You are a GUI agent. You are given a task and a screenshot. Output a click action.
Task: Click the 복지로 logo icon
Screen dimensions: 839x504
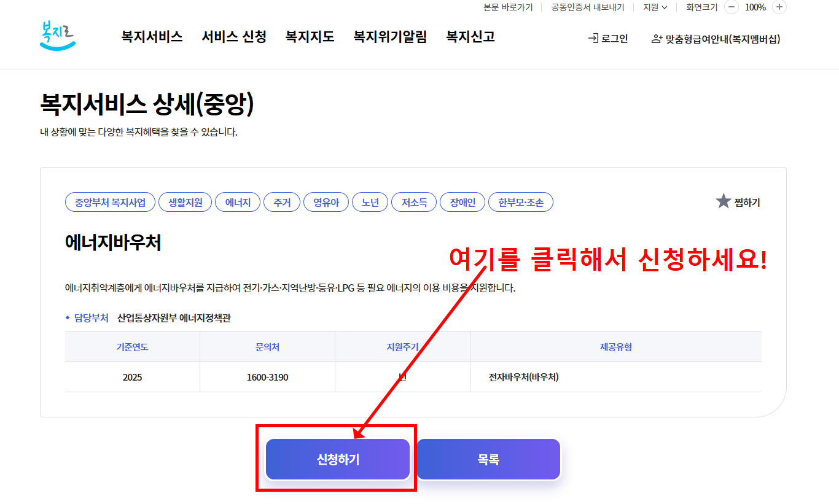point(57,36)
